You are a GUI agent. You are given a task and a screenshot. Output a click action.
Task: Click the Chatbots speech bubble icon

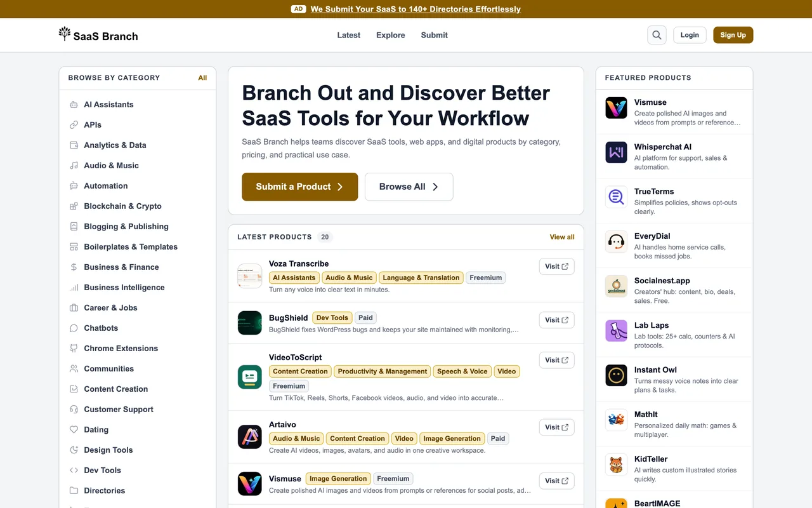pyautogui.click(x=74, y=328)
